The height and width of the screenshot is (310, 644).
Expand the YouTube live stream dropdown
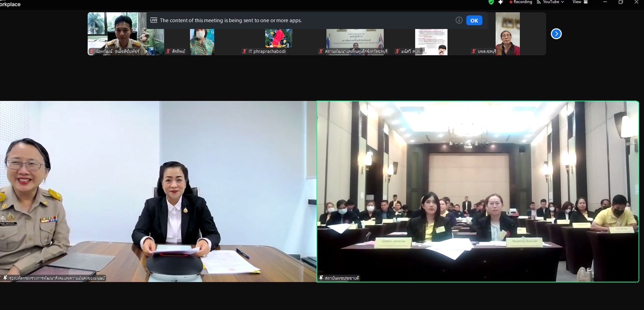pos(550,2)
